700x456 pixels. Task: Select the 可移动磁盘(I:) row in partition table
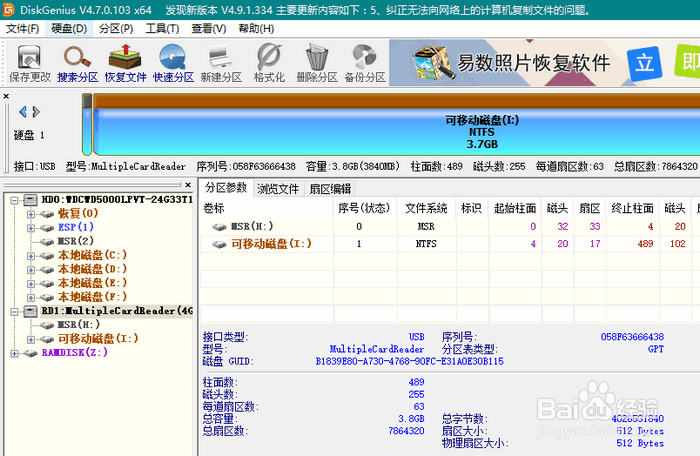(450, 244)
